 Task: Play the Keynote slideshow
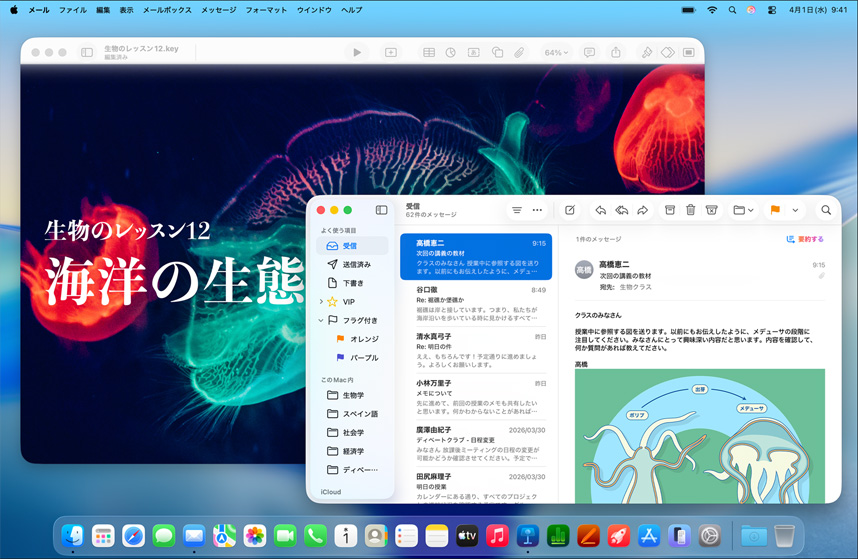[357, 52]
